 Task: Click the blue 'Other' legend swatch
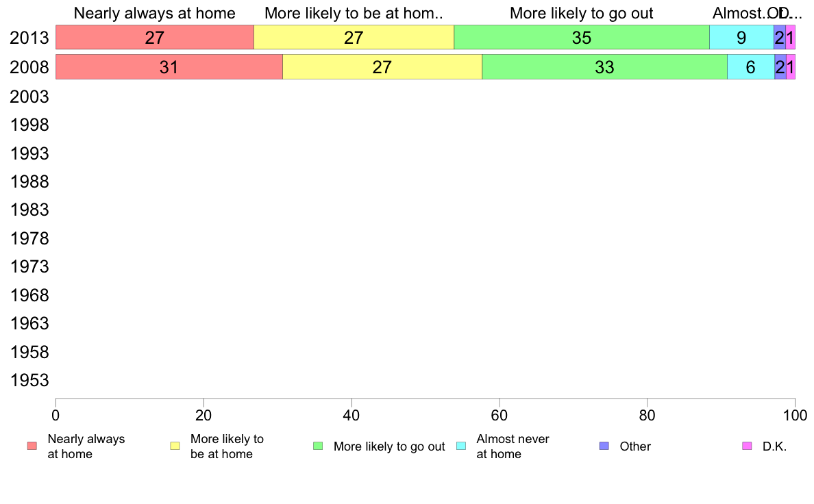(x=604, y=446)
